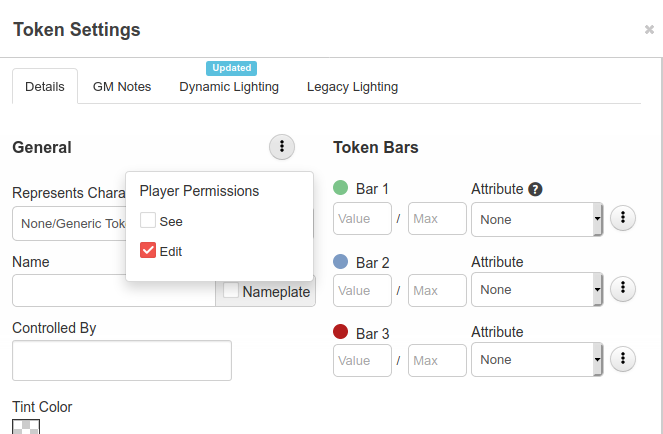Click the Controlled By input field
Viewport: 663px width, 434px height.
coord(122,360)
